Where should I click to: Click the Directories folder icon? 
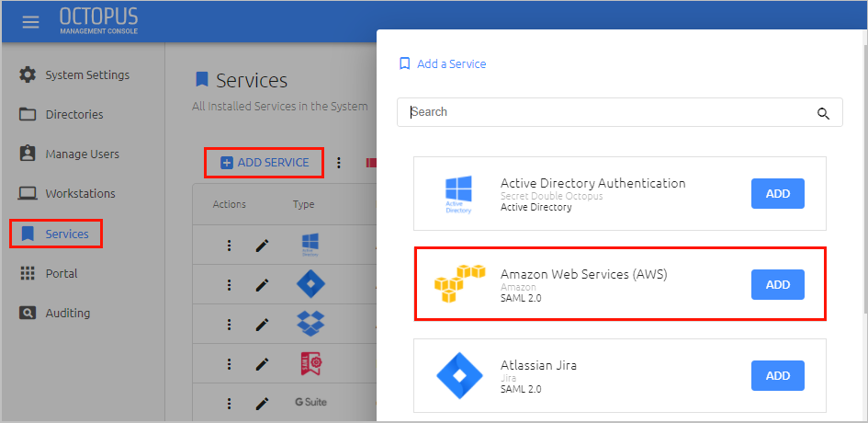pyautogui.click(x=28, y=115)
